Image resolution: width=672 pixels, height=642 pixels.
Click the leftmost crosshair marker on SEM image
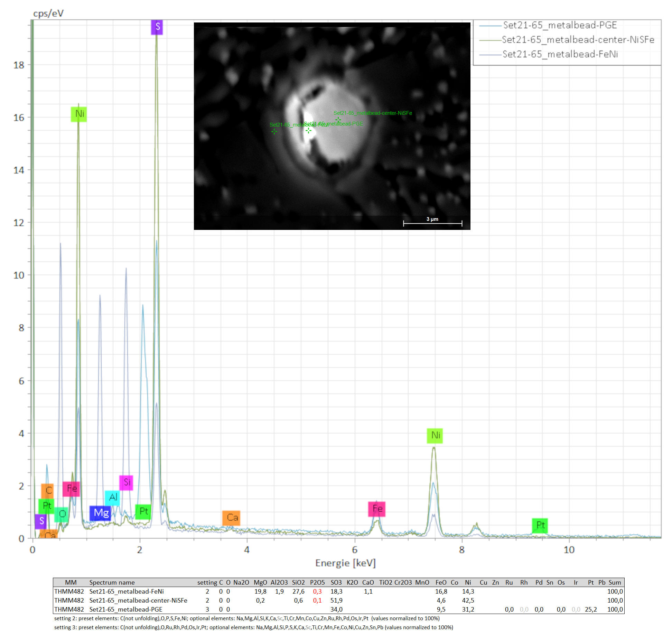coord(274,131)
